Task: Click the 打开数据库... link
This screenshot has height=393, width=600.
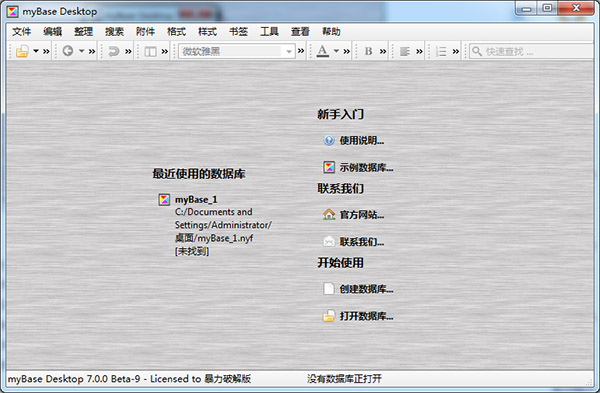Action: [366, 316]
